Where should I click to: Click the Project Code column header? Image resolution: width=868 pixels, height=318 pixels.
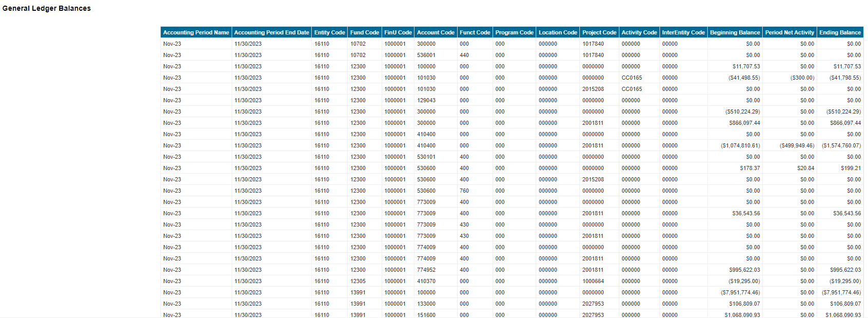pos(599,32)
